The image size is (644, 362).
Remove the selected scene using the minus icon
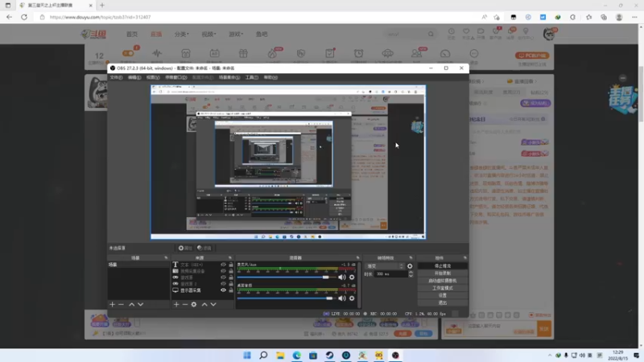(x=122, y=305)
